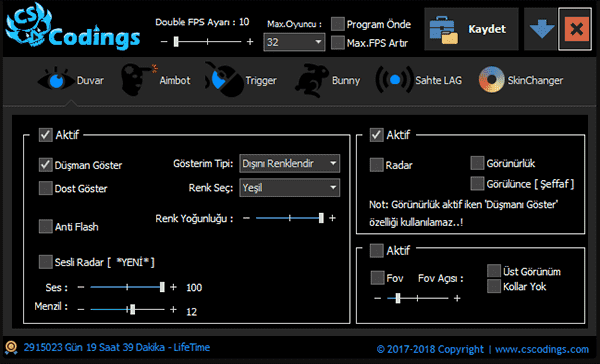The width and height of the screenshot is (600, 364).
Task: Open the Trigger mouse icon
Action: tap(224, 80)
